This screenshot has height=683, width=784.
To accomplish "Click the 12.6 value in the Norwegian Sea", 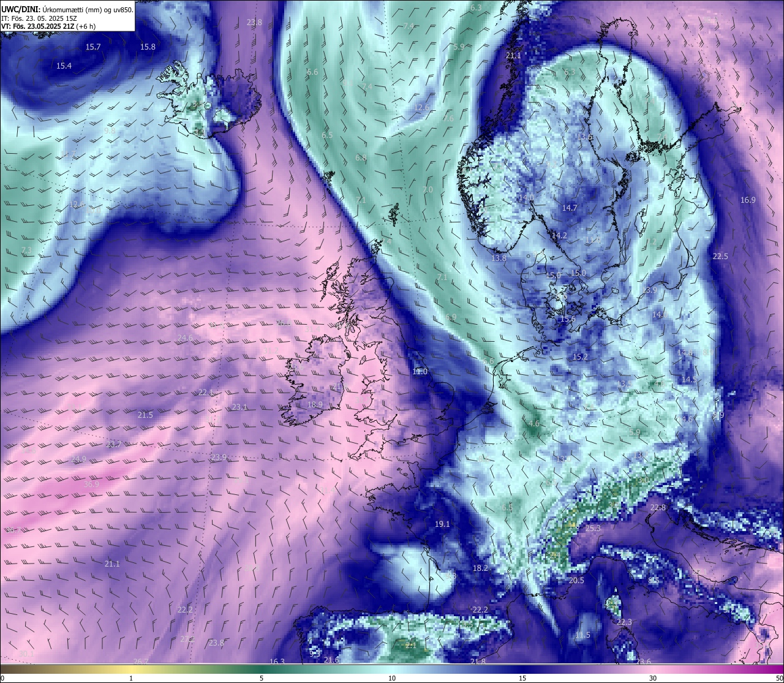I will click(x=421, y=107).
